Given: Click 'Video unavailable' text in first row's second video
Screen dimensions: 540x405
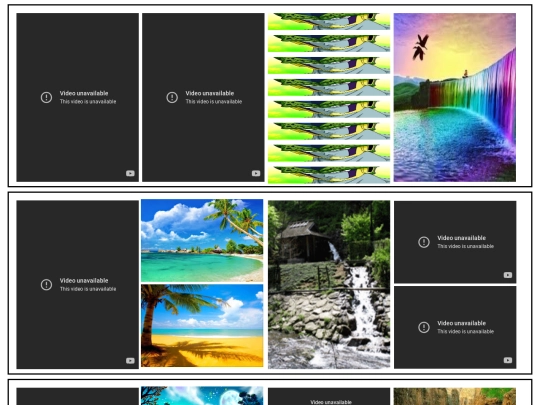Looking at the screenshot, I should (x=210, y=93).
